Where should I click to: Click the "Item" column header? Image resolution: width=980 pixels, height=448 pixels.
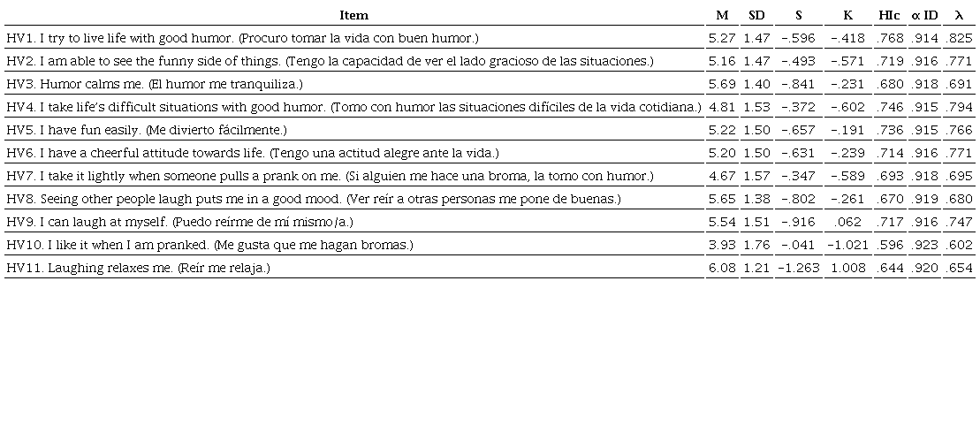(353, 15)
